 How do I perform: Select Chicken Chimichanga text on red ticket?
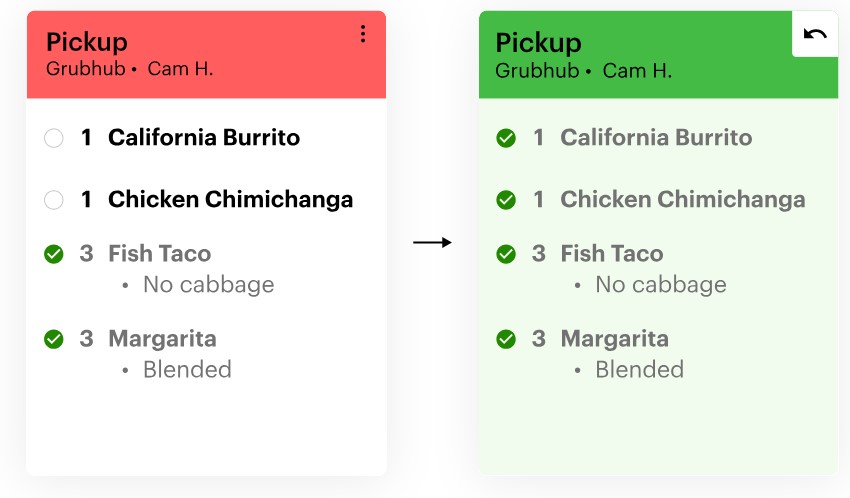230,200
